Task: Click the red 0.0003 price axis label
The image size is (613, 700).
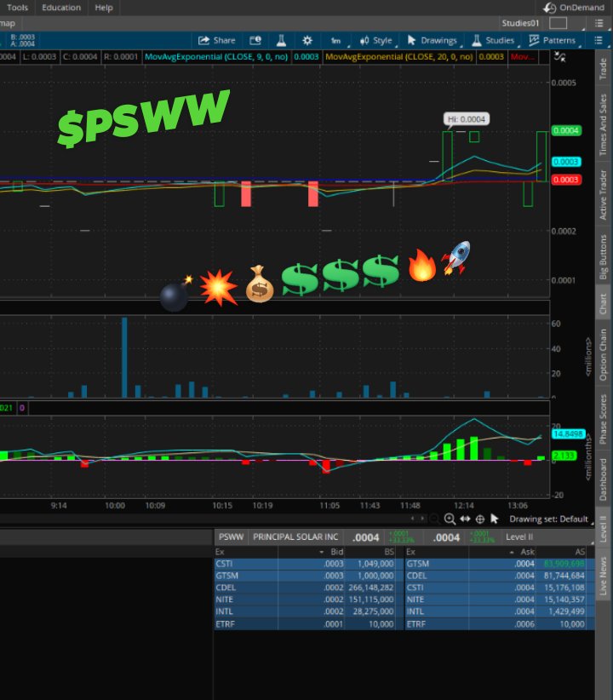Action: pyautogui.click(x=566, y=180)
